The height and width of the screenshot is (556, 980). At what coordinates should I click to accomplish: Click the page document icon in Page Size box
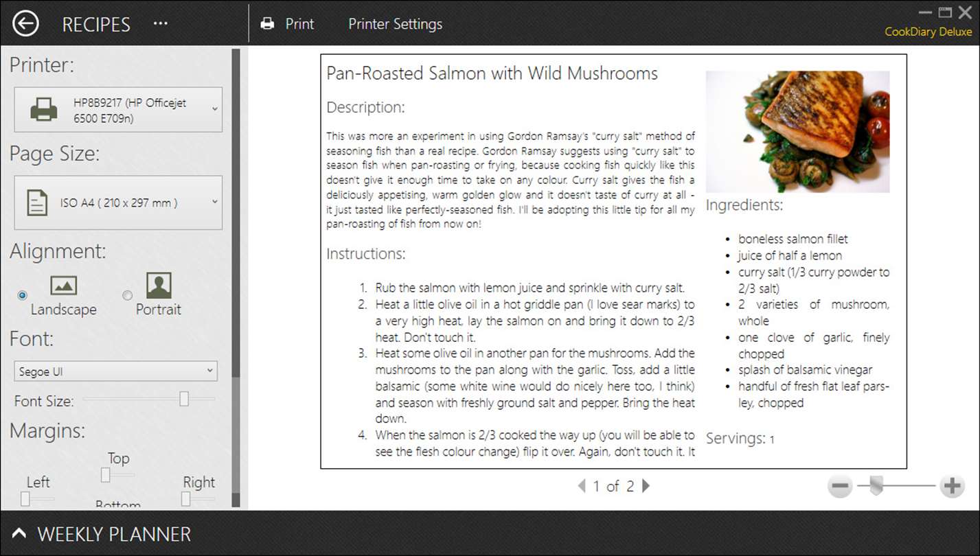(x=37, y=202)
